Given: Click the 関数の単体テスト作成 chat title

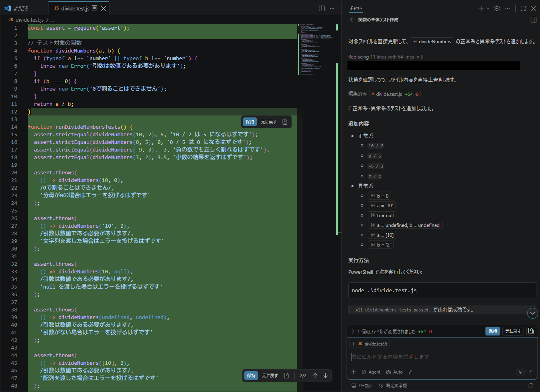Looking at the screenshot, I should (378, 20).
